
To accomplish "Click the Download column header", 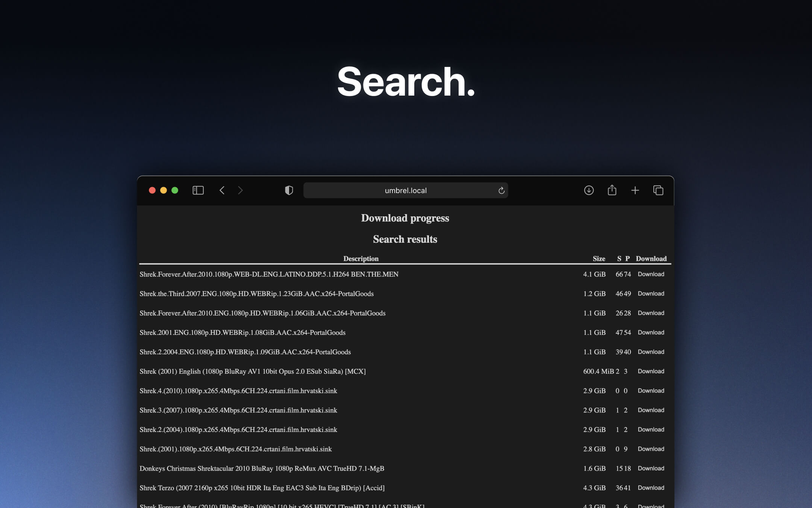I will click(x=651, y=259).
